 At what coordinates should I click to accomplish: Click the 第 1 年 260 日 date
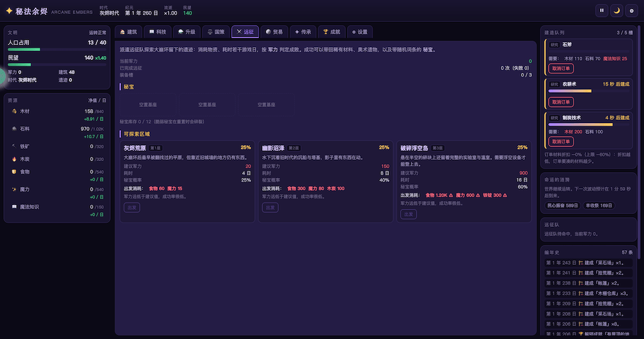click(142, 13)
